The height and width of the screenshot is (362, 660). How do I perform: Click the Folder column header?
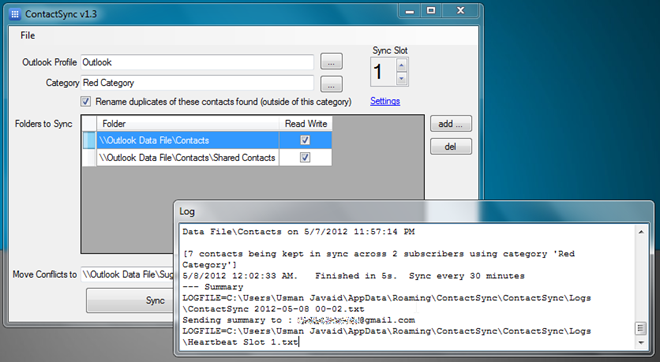188,124
